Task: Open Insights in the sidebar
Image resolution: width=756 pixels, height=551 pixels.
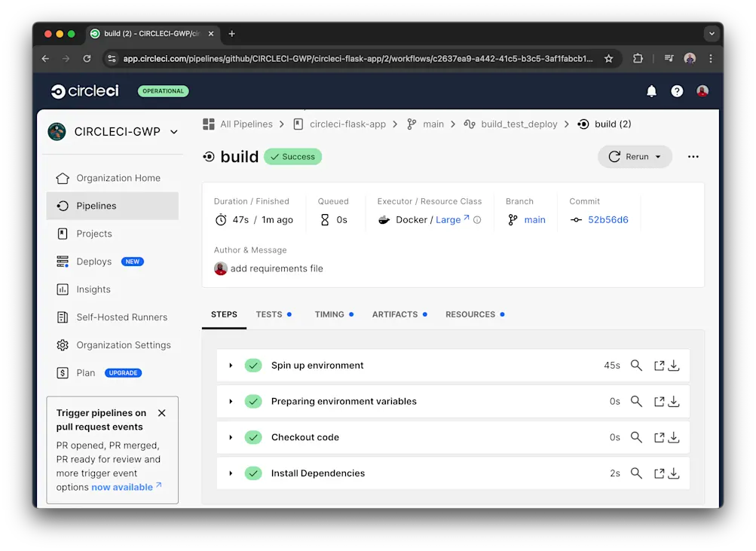Action: point(113,289)
